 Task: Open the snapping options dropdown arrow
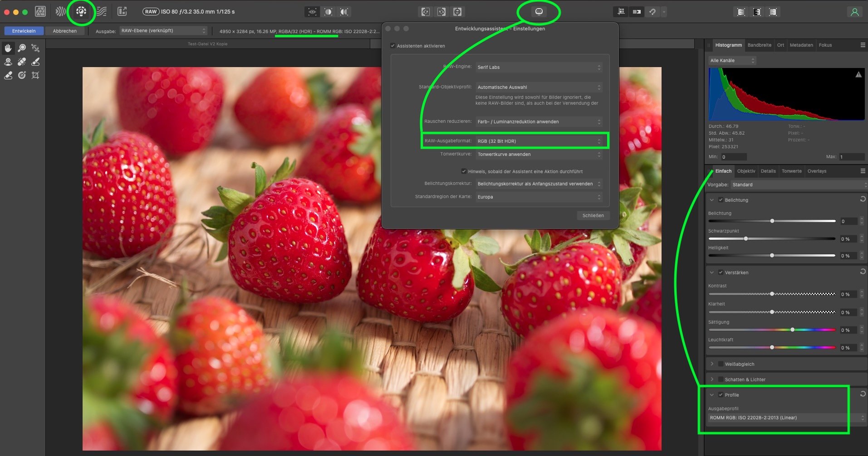(664, 12)
